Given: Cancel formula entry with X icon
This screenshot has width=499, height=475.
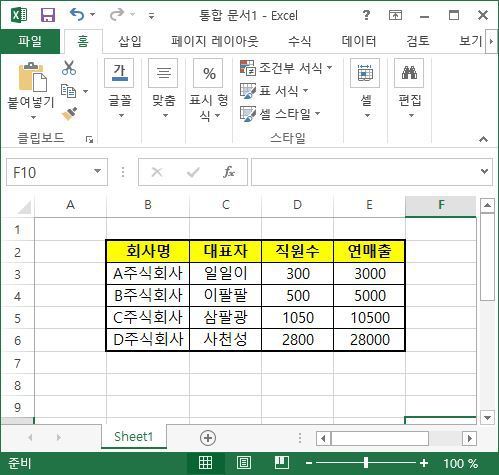Looking at the screenshot, I should 157,172.
